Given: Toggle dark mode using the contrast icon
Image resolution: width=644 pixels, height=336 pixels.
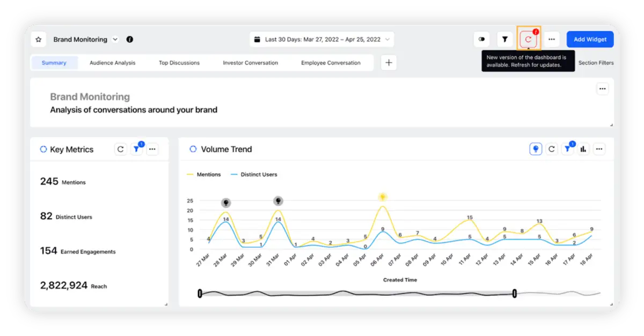Looking at the screenshot, I should click(481, 39).
